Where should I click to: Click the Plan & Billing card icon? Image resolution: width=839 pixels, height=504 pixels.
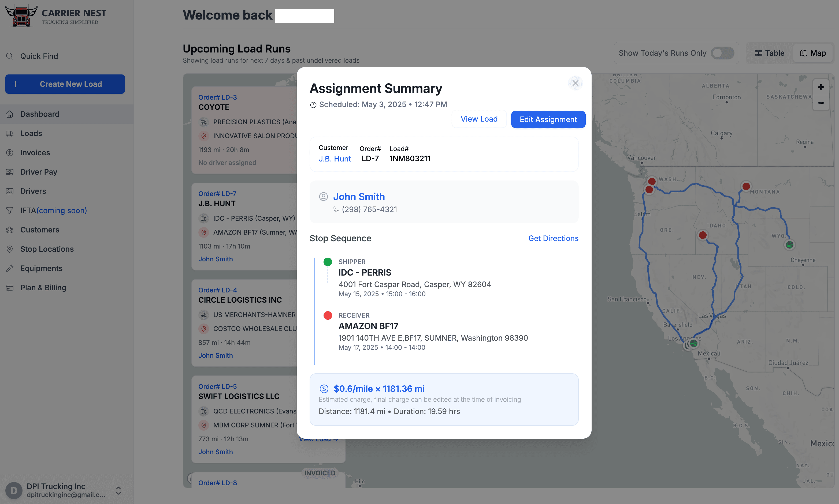(10, 288)
